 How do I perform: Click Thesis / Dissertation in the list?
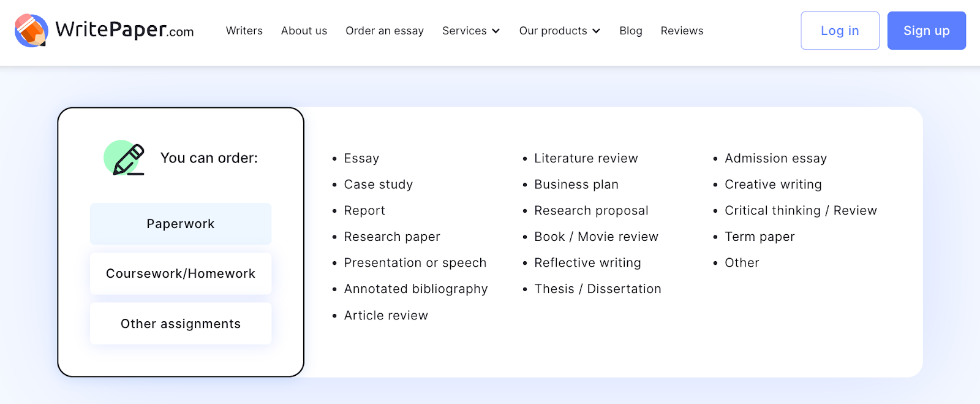(x=598, y=289)
